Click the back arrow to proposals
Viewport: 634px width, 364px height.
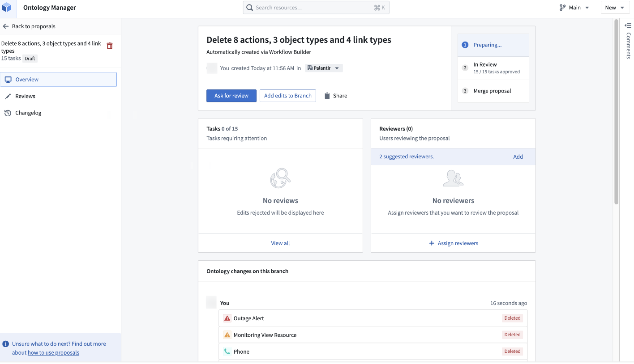(x=6, y=26)
